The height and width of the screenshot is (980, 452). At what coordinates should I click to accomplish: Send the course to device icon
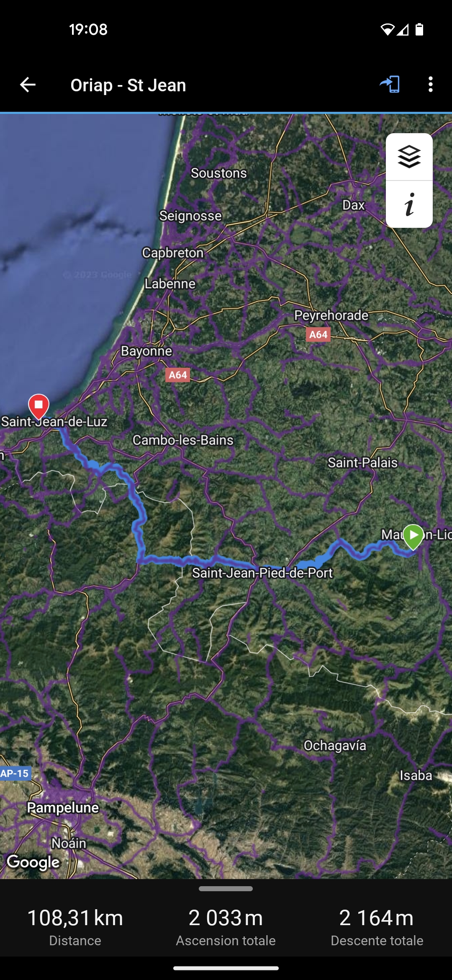(x=390, y=85)
